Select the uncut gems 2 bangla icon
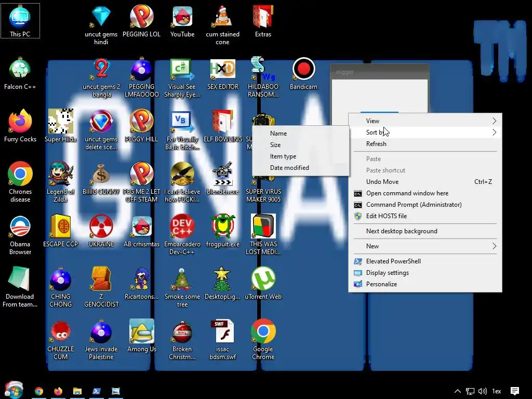This screenshot has height=399, width=532. (x=101, y=78)
